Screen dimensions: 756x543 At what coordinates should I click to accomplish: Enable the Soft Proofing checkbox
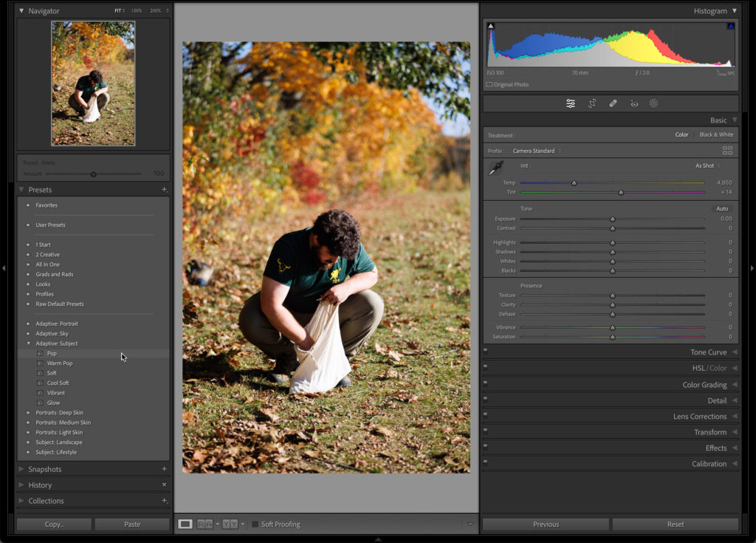[x=255, y=525]
